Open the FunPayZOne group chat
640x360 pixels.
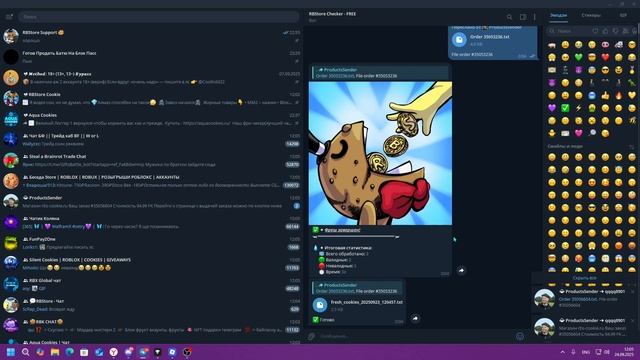[x=151, y=243]
